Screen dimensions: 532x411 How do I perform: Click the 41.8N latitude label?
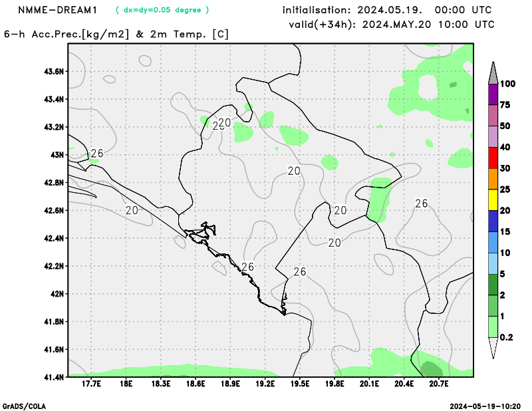coord(54,321)
